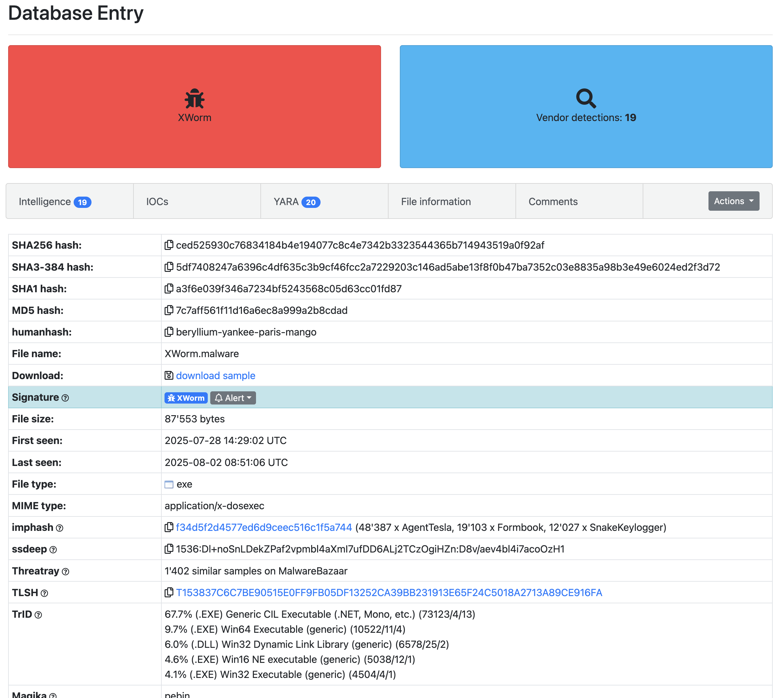784x698 pixels.
Task: Open help for the TrID field
Action: click(38, 615)
